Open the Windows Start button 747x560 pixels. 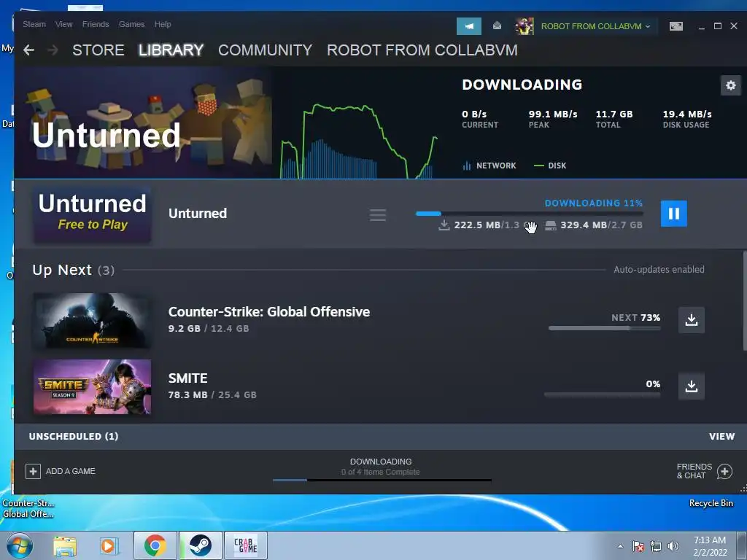pos(19,545)
